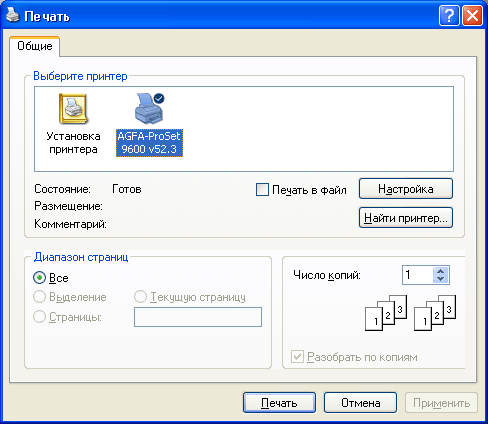Select the AGFA-ProSet 9600 printer icon
The height and width of the screenshot is (424, 488).
150,108
